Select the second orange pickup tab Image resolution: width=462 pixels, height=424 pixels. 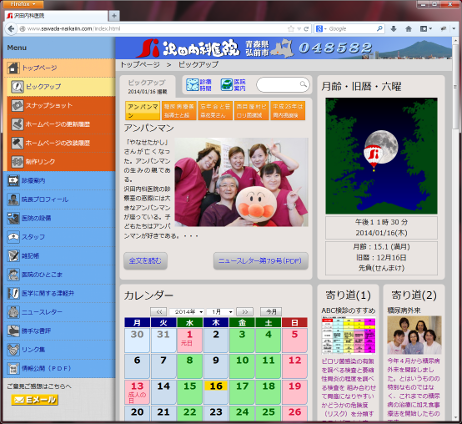(179, 111)
